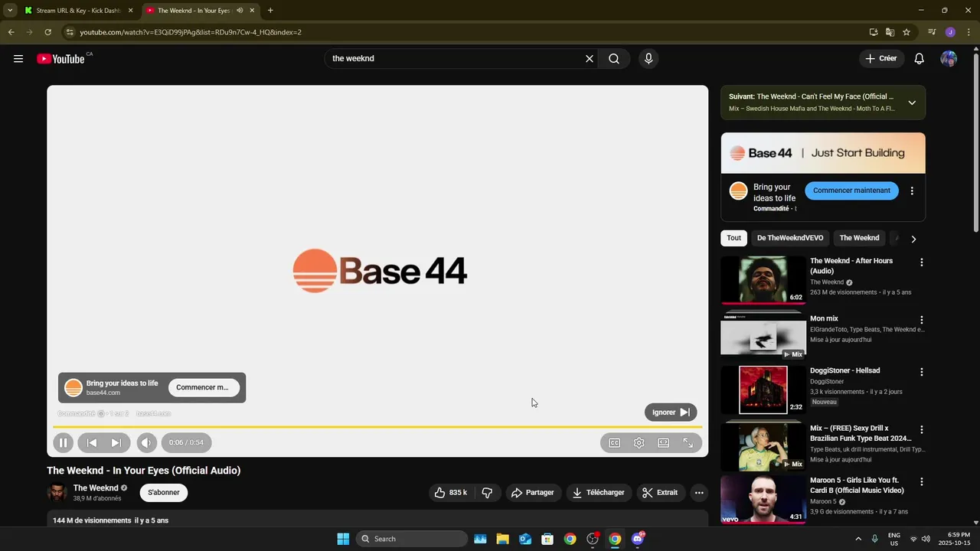Screen dimensions: 980x551
Task: Like the video with 835 k
Action: click(450, 492)
